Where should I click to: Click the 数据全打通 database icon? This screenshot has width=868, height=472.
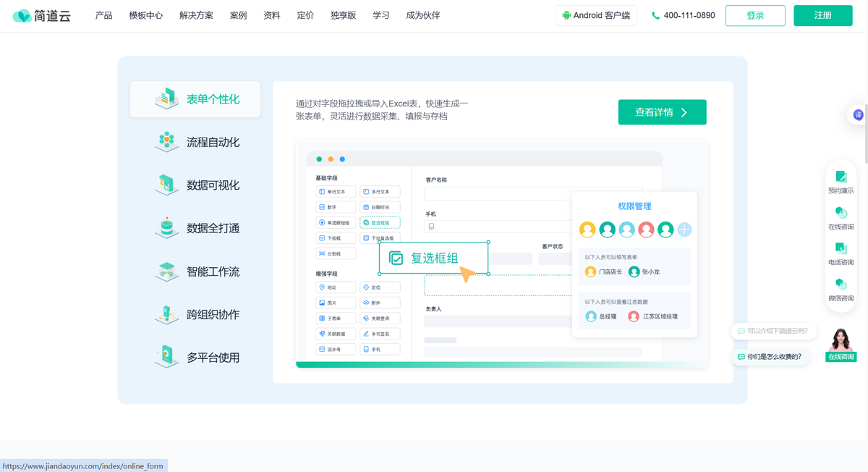166,227
